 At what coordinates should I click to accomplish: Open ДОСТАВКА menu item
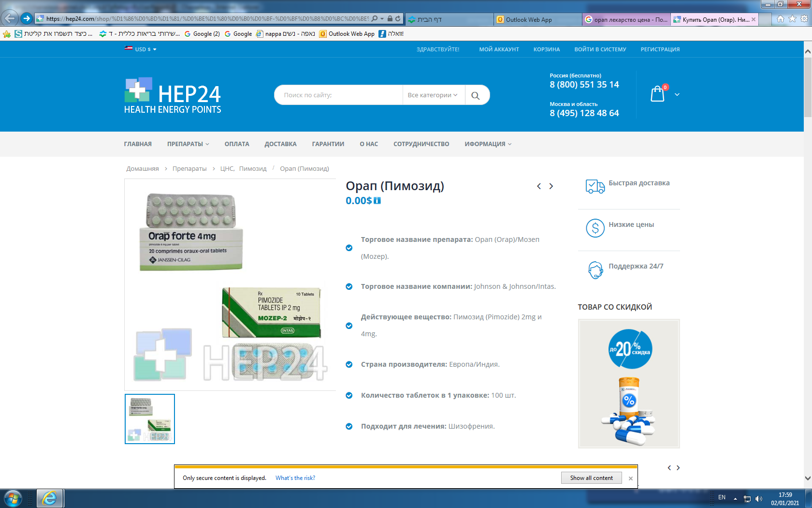point(280,144)
